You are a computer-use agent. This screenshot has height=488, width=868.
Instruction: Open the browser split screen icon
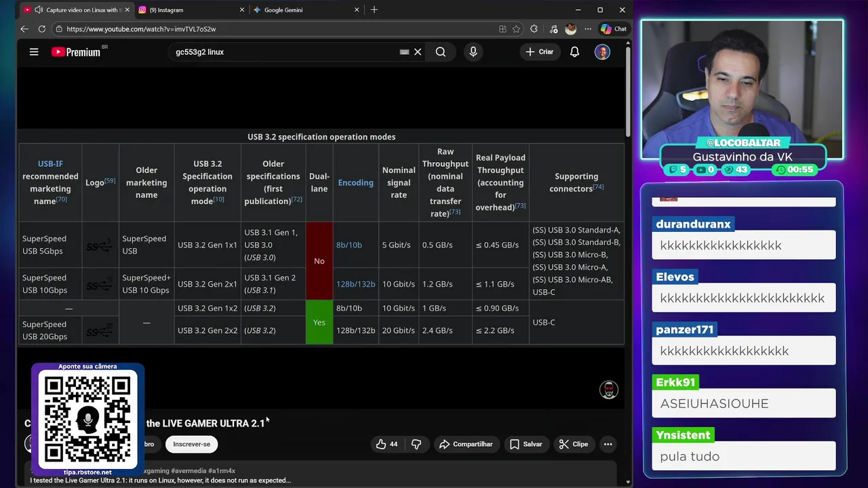coord(502,29)
